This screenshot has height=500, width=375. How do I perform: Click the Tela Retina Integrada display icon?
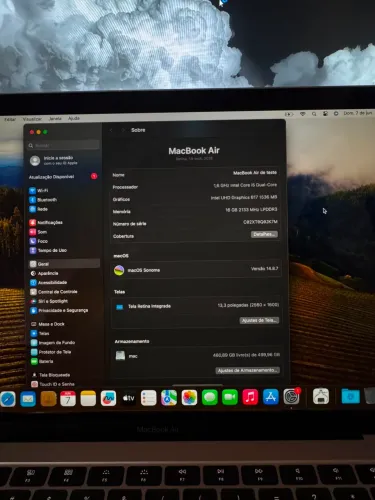point(120,307)
